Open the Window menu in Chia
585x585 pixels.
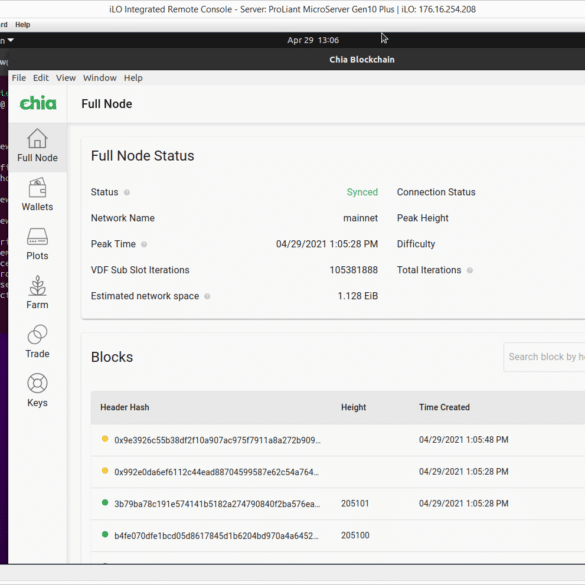pos(100,78)
